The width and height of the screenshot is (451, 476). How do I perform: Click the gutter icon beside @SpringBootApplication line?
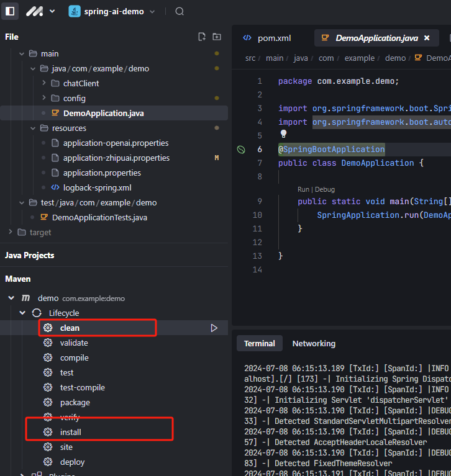[241, 150]
